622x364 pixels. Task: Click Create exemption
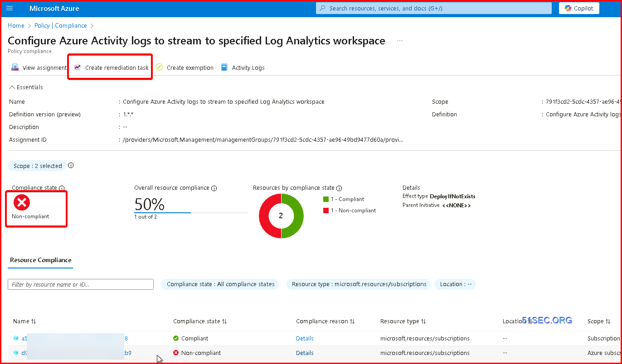pyautogui.click(x=185, y=67)
